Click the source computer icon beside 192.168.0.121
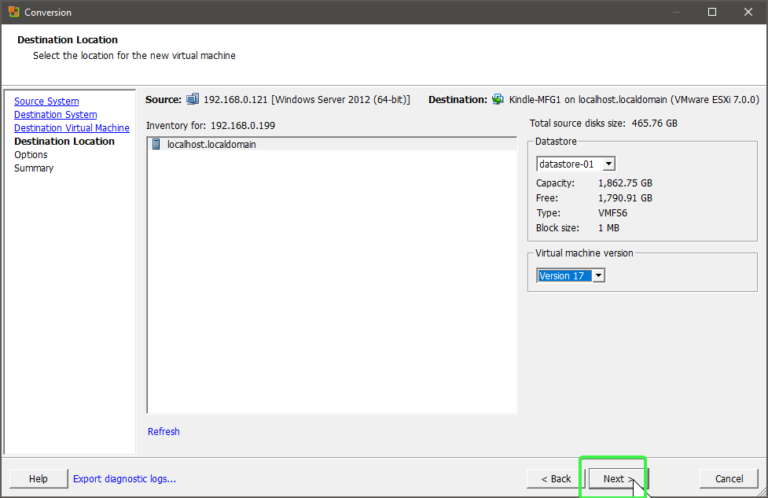 point(192,100)
